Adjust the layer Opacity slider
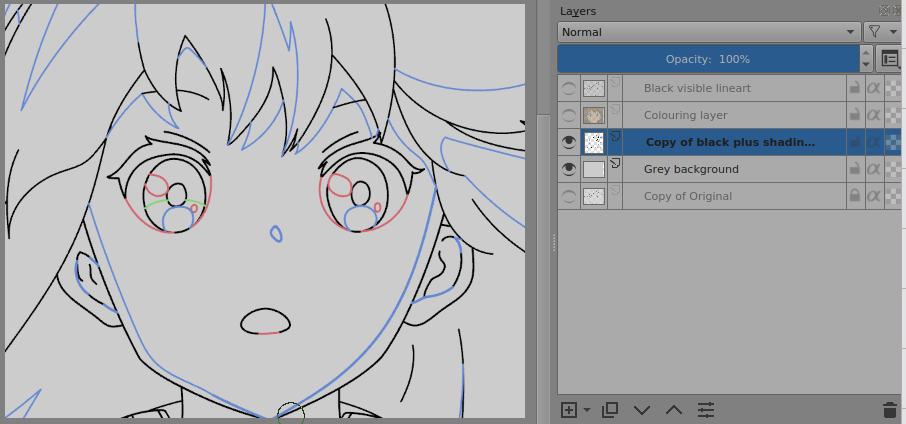The image size is (906, 424). [708, 59]
